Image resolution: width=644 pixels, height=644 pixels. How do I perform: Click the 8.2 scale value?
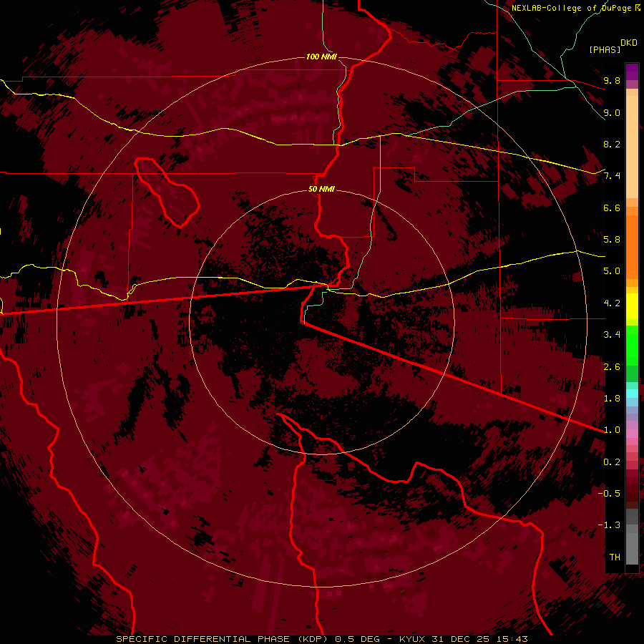(612, 144)
